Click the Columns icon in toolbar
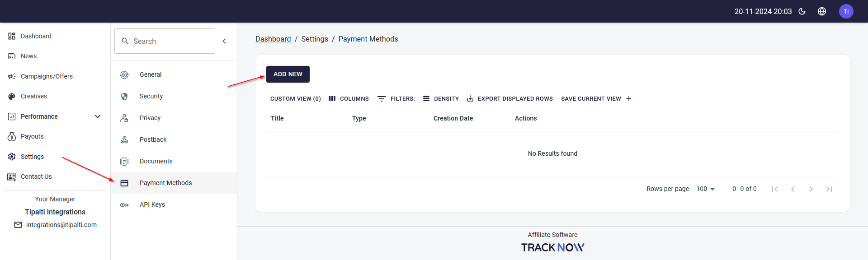Viewport: 868px width, 260px height. pos(332,98)
